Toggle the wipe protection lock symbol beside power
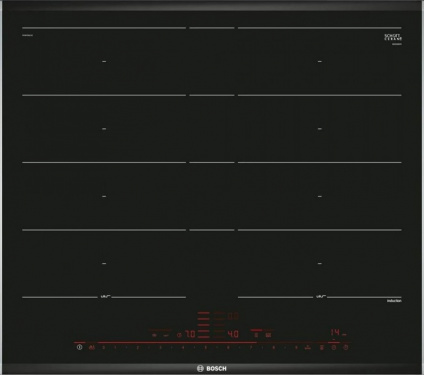This screenshot has width=424, height=375. coord(92,348)
